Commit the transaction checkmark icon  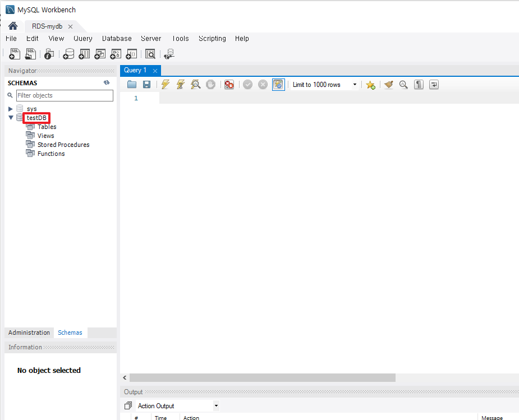(x=247, y=85)
